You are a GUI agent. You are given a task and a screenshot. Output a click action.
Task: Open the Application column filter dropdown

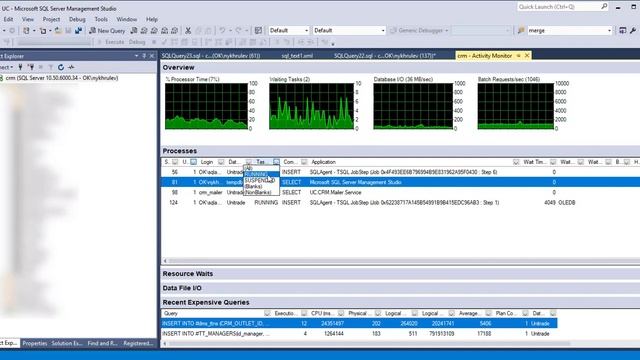(x=516, y=162)
